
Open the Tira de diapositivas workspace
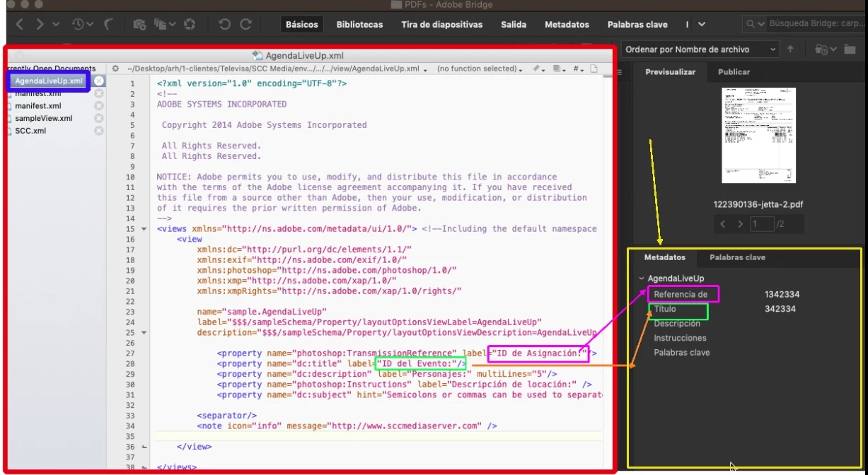pyautogui.click(x=441, y=24)
